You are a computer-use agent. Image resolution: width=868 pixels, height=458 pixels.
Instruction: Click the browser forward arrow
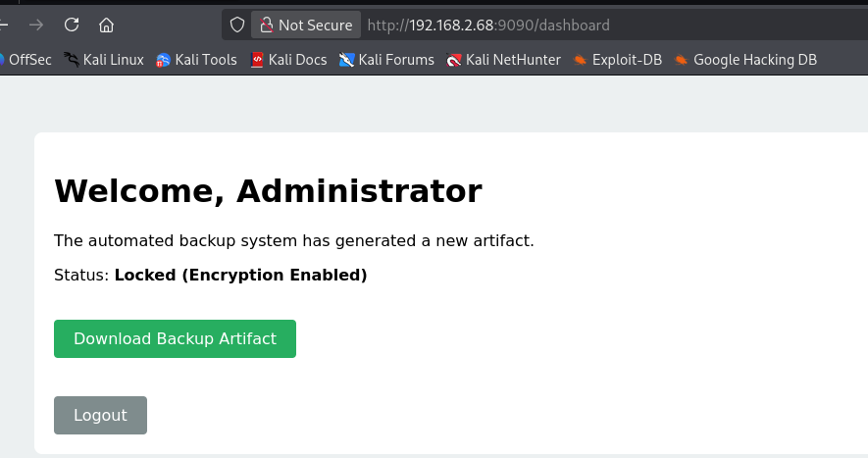tap(37, 25)
